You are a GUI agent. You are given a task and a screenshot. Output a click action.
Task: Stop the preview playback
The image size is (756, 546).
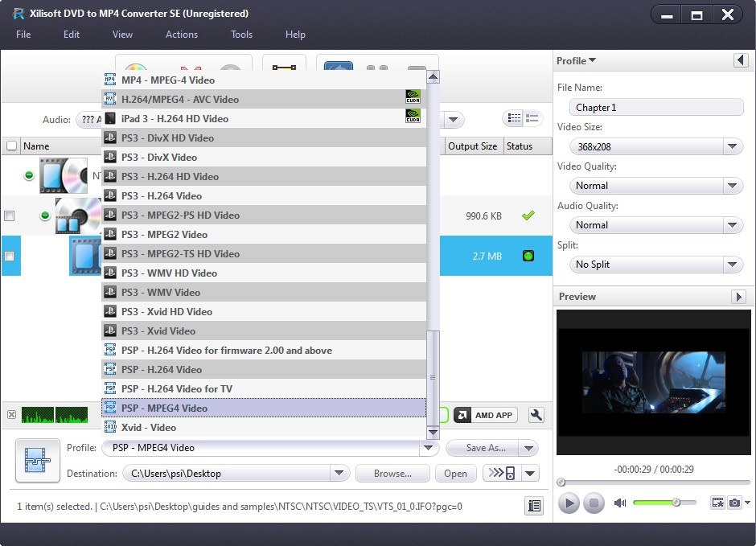tap(594, 503)
